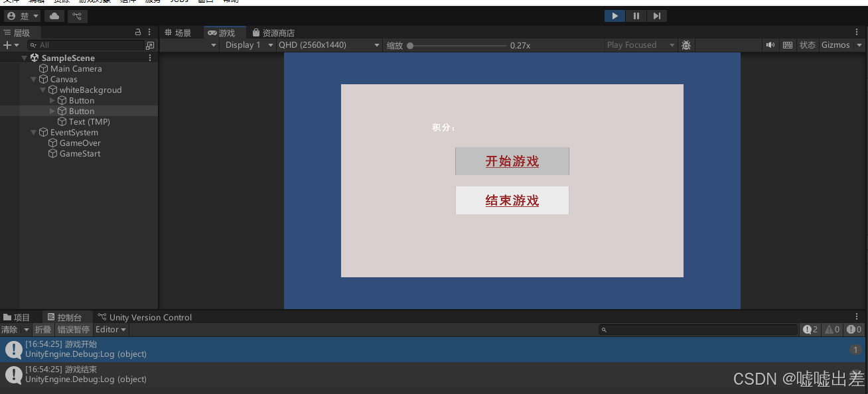Switch to the Unity Version Control tab
Screen dimensions: 868x394
click(x=145, y=317)
